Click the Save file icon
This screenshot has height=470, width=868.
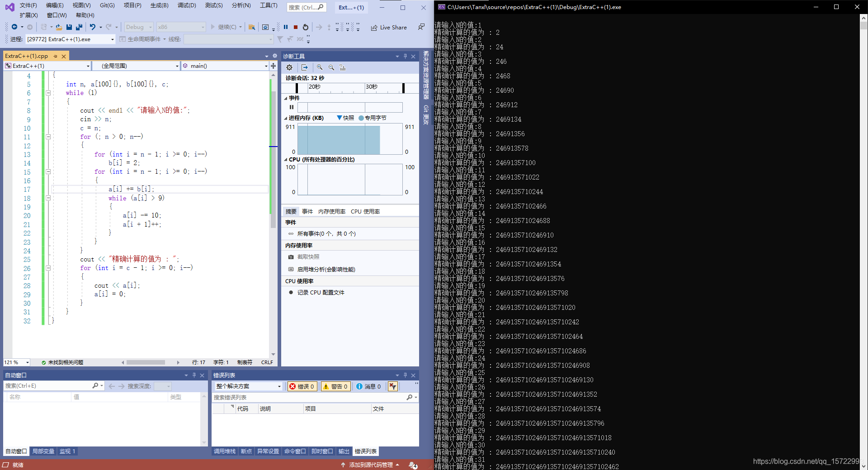tap(69, 27)
